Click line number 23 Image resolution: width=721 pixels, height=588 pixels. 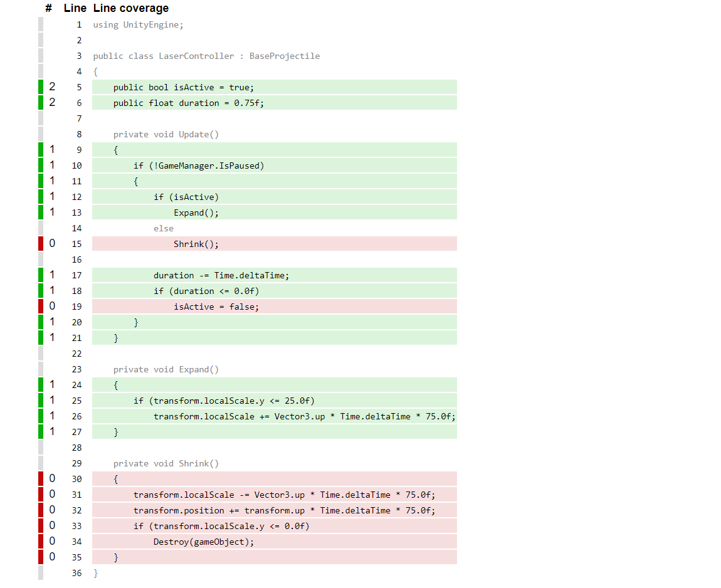point(76,369)
